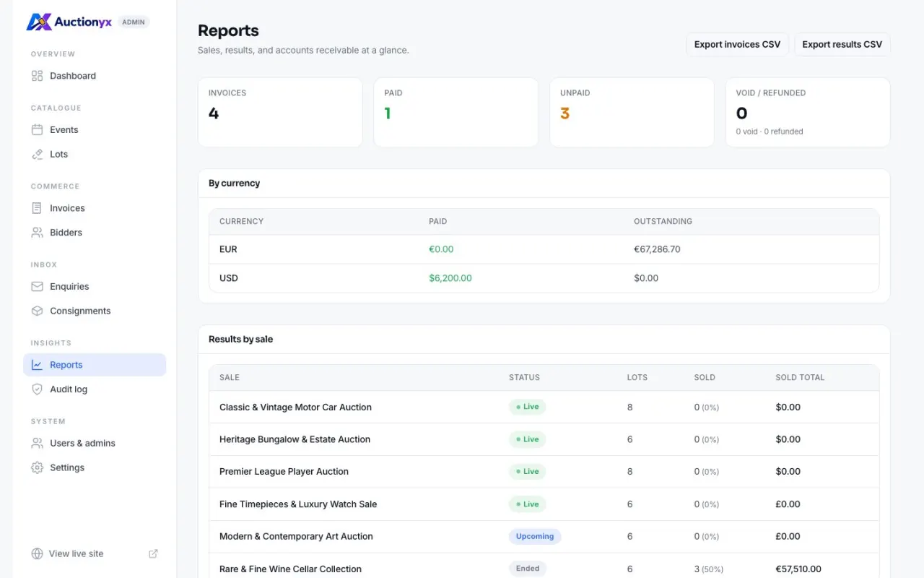Viewport: 924px width, 578px height.
Task: Open Consignments from the sidebar
Action: 95,311
